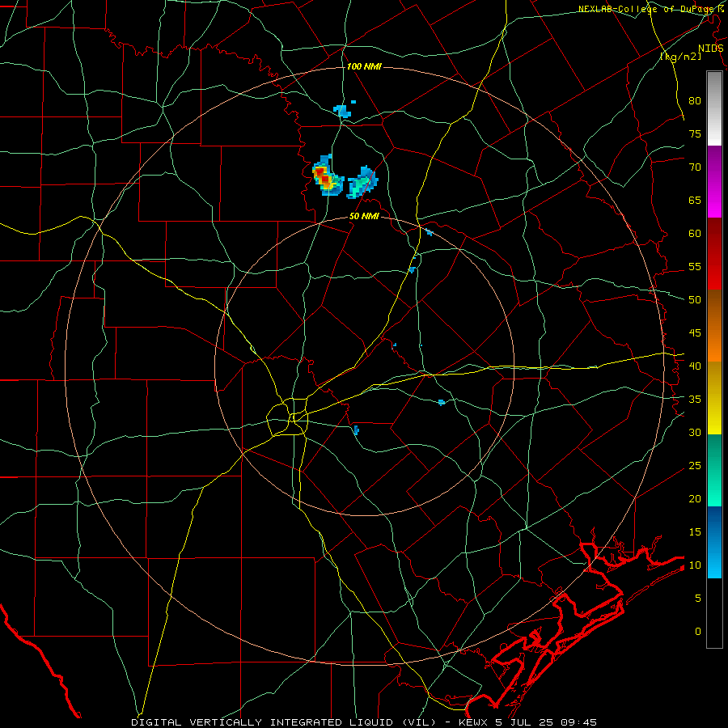
Task: Click the 50 value on color scale
Action: coord(695,300)
